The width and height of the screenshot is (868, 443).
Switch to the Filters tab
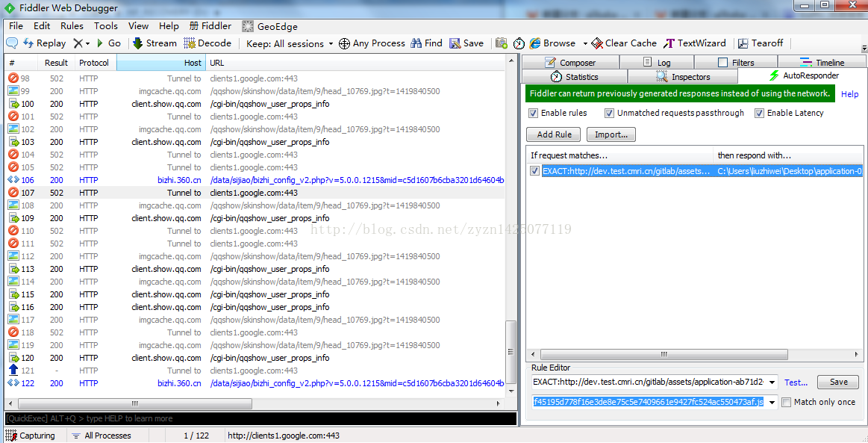coord(736,63)
